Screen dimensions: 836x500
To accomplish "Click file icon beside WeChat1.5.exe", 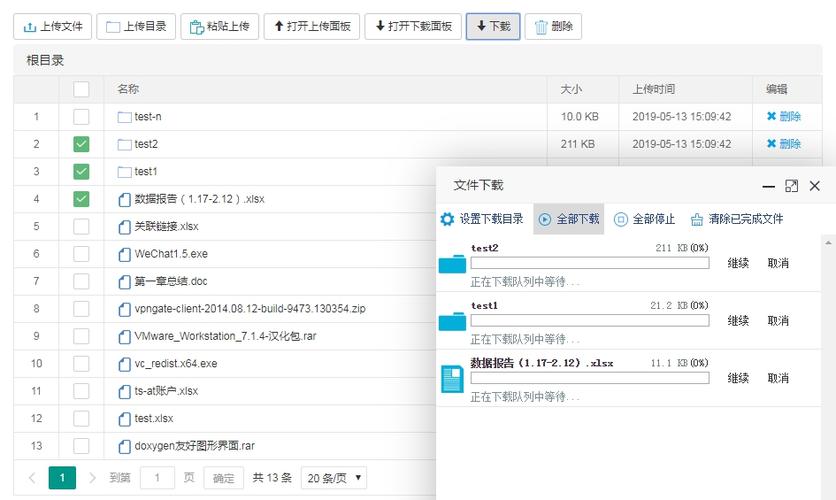I will click(x=124, y=254).
